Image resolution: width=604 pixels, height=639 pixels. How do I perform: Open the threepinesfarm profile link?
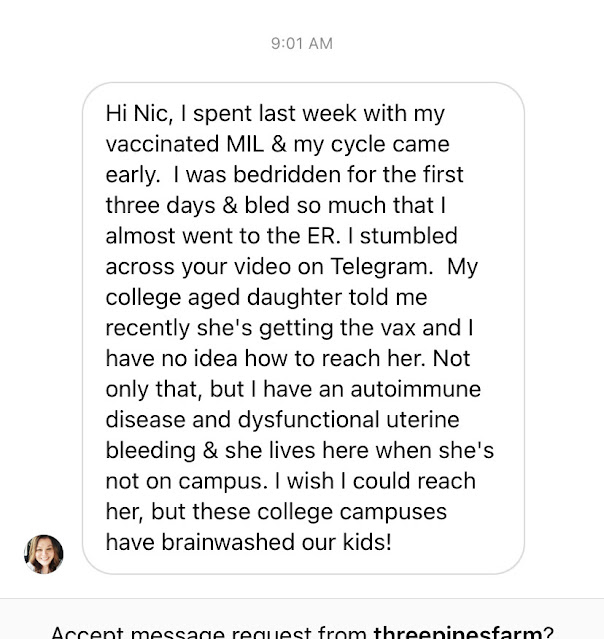click(x=457, y=632)
